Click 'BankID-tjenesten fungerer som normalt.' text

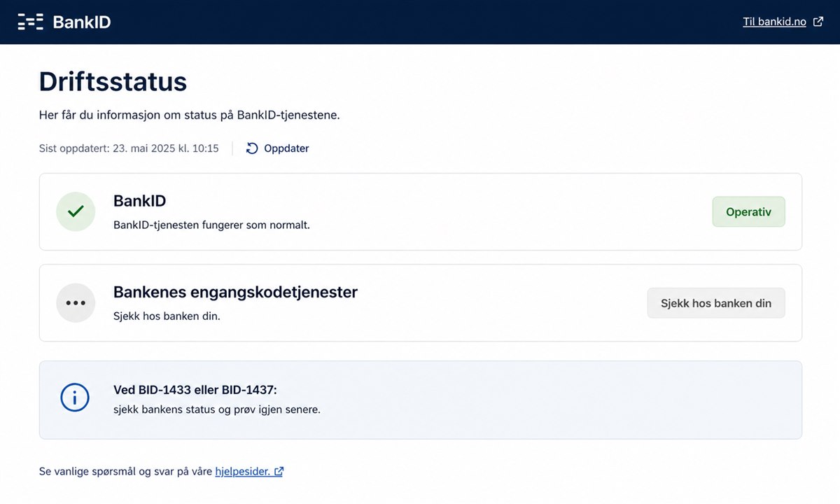click(x=211, y=225)
